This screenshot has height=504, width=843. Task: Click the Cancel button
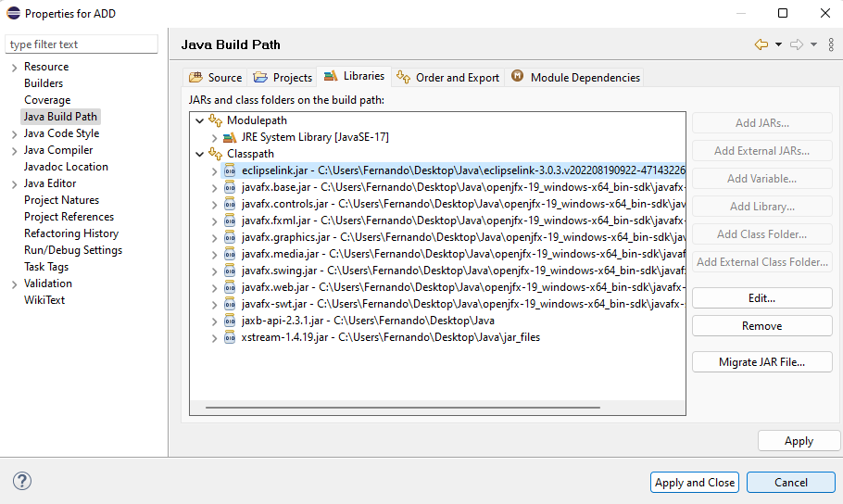point(791,483)
